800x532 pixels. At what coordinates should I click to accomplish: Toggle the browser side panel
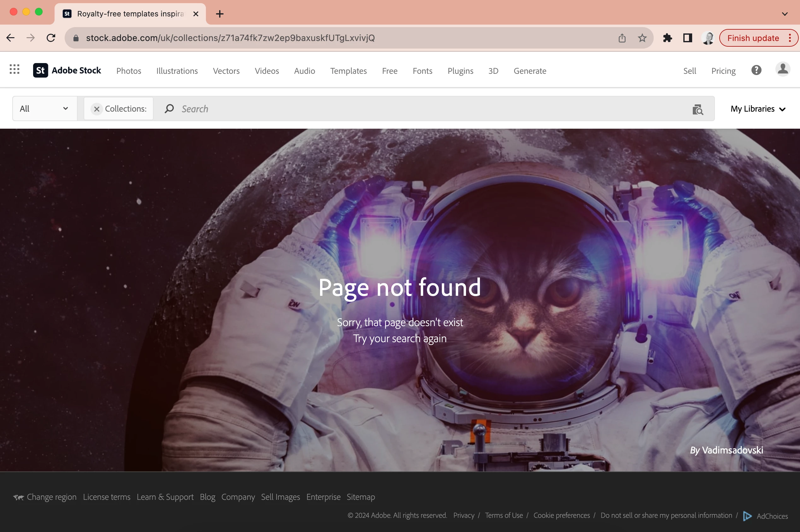(x=687, y=38)
